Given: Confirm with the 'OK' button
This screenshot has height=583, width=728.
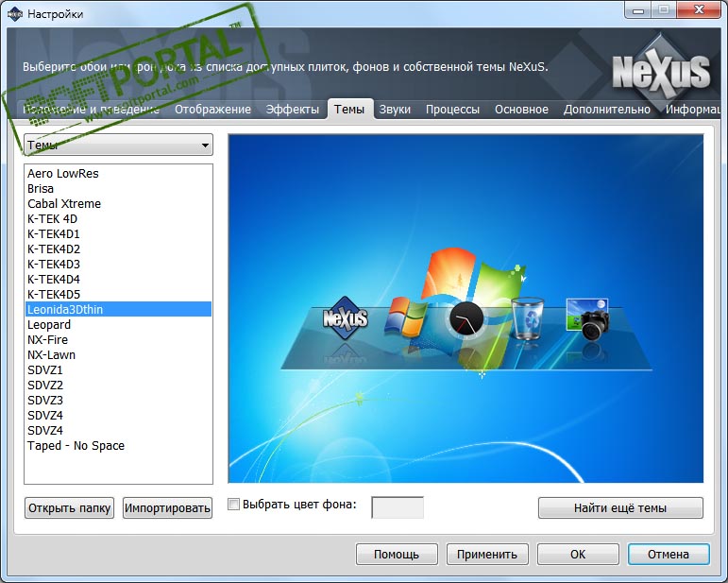Looking at the screenshot, I should coord(578,555).
